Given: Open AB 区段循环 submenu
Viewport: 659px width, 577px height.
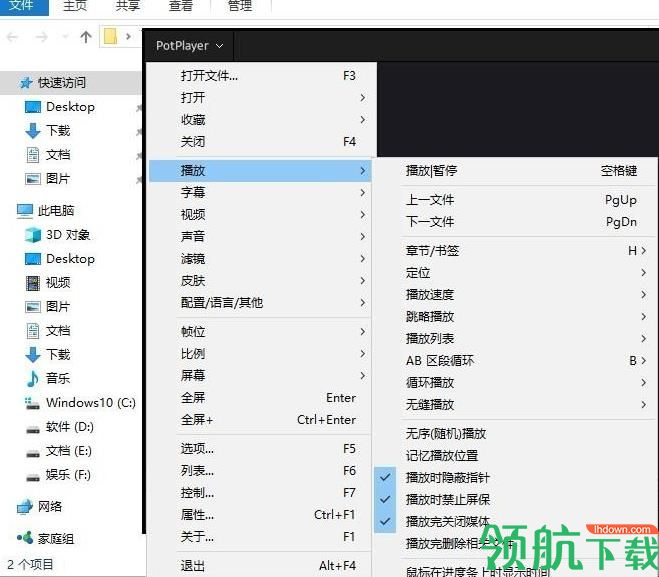Looking at the screenshot, I should click(x=516, y=361).
